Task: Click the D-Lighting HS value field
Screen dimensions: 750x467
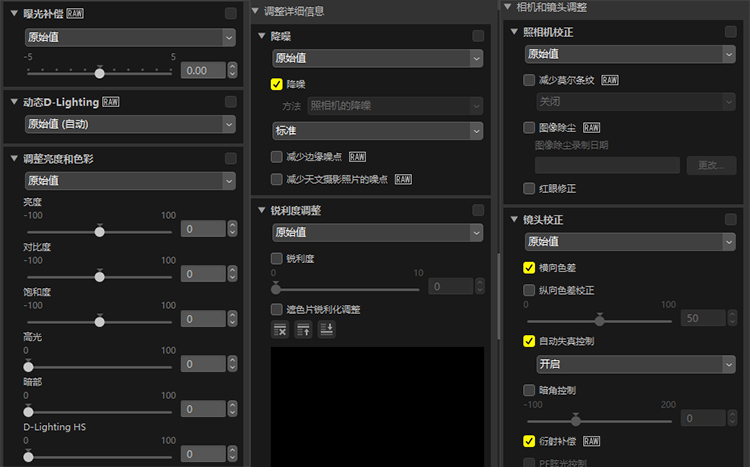Action: (203, 454)
